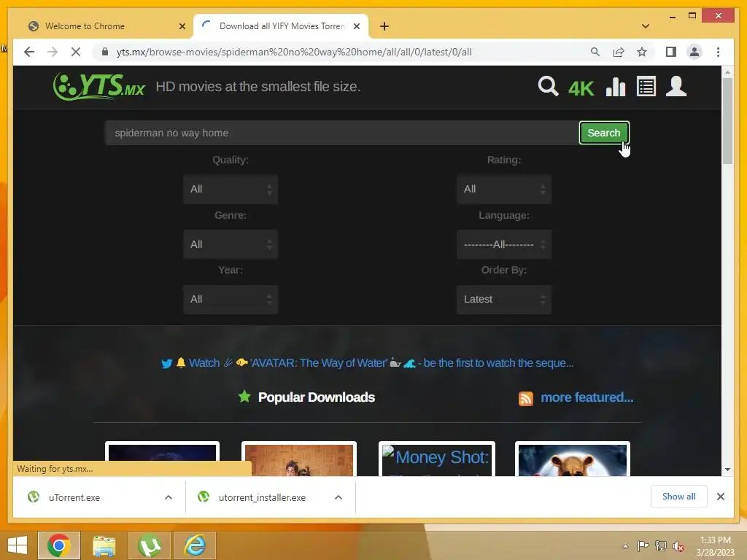Open Internet Explorer from taskbar
Viewport: 747px width, 560px height.
[x=195, y=545]
